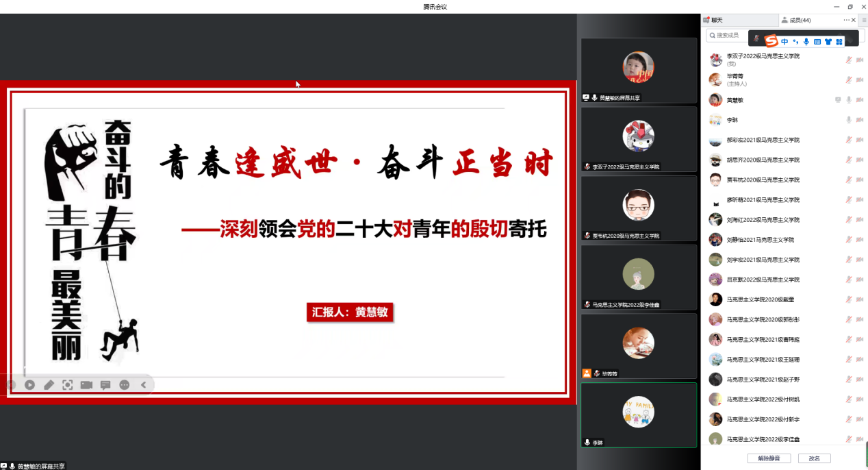Toggle microphone for 李琳 in member list
The height and width of the screenshot is (470, 868).
[849, 120]
